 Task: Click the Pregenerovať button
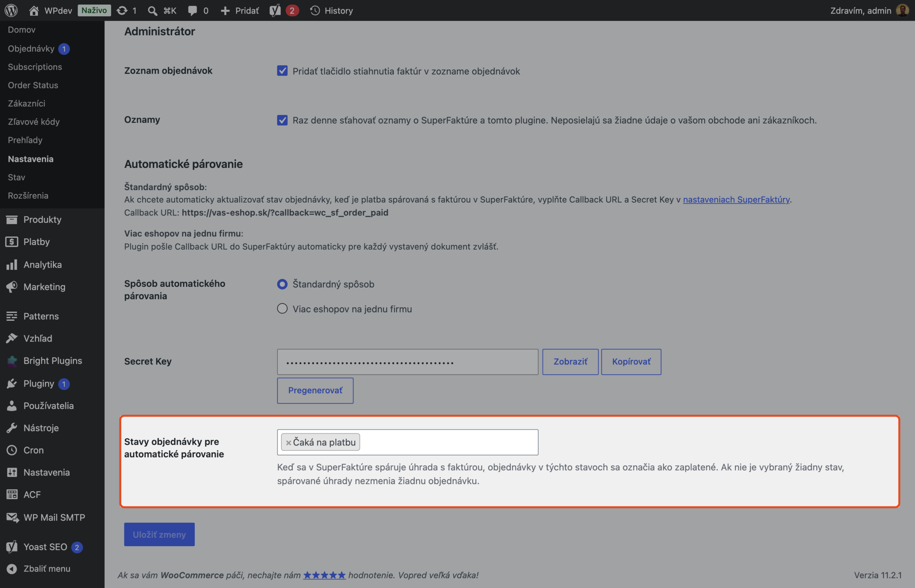315,390
